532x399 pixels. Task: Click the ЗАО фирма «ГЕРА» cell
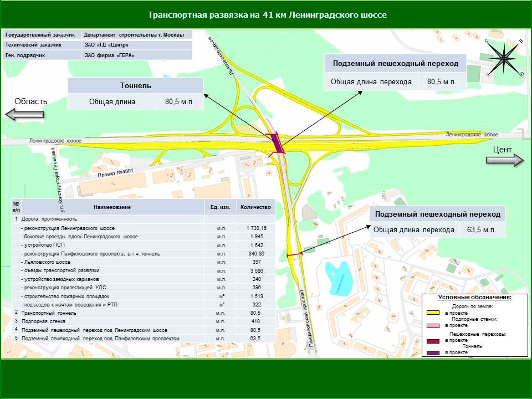coord(137,55)
